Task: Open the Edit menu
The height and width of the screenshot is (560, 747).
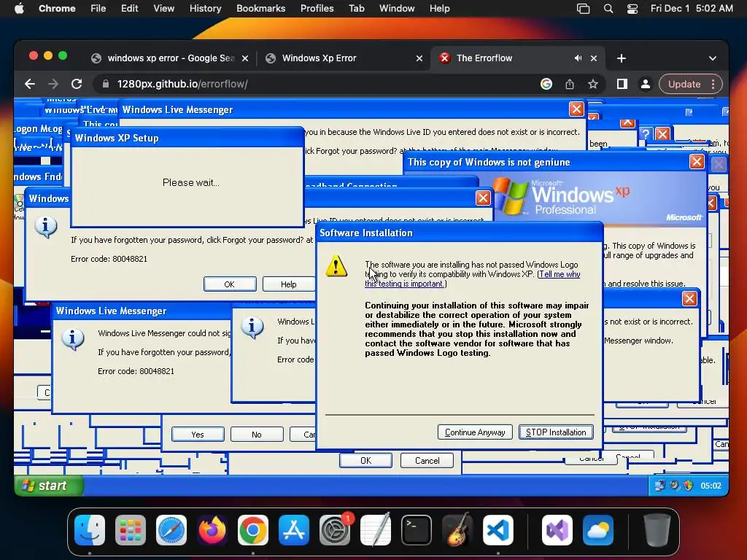Action: (129, 9)
